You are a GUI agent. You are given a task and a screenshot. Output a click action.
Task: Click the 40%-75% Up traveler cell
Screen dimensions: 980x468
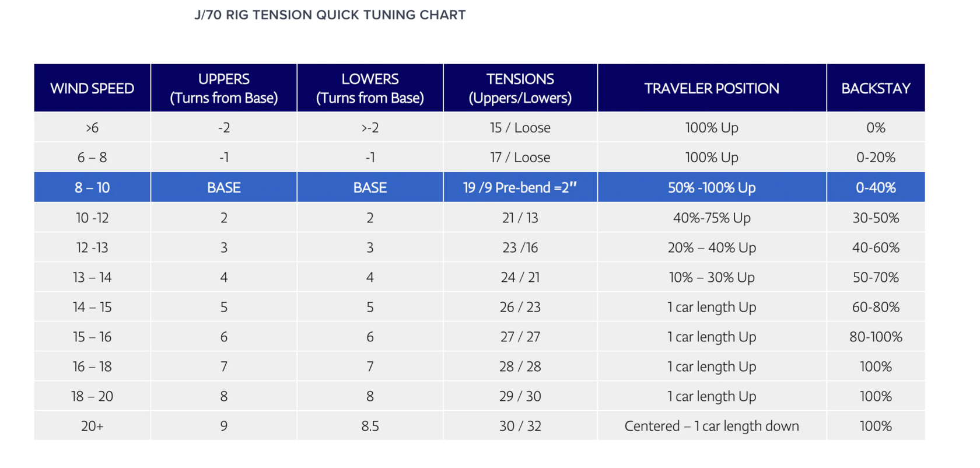(x=712, y=218)
